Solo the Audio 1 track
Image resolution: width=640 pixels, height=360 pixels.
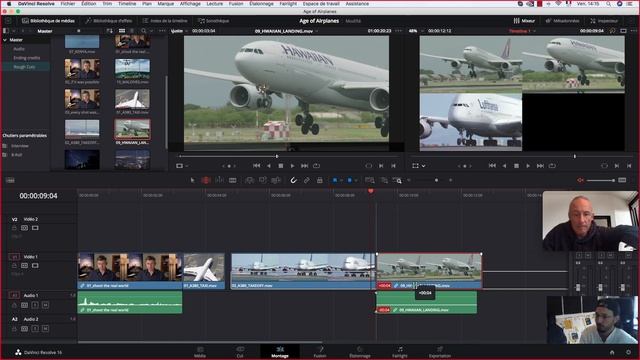coord(35,304)
